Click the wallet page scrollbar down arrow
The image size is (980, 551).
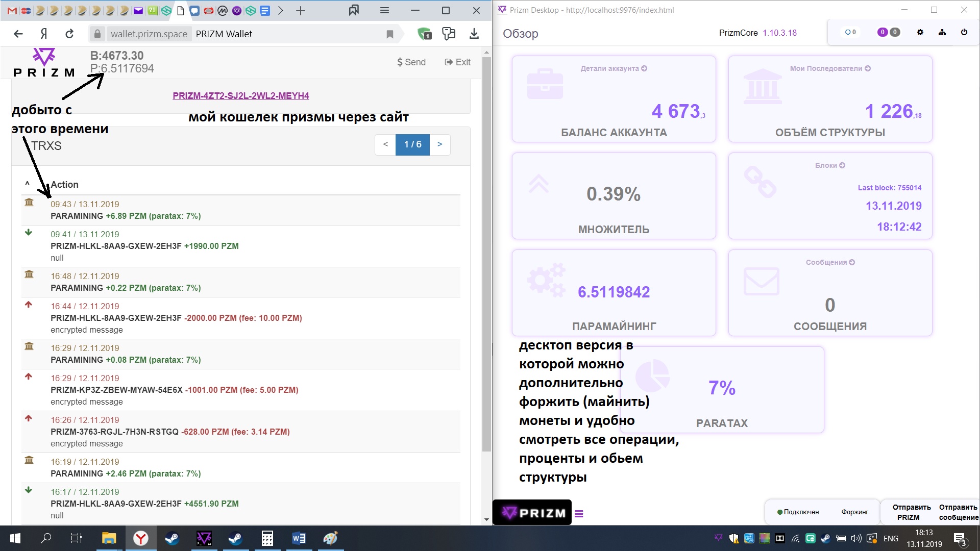pyautogui.click(x=486, y=519)
